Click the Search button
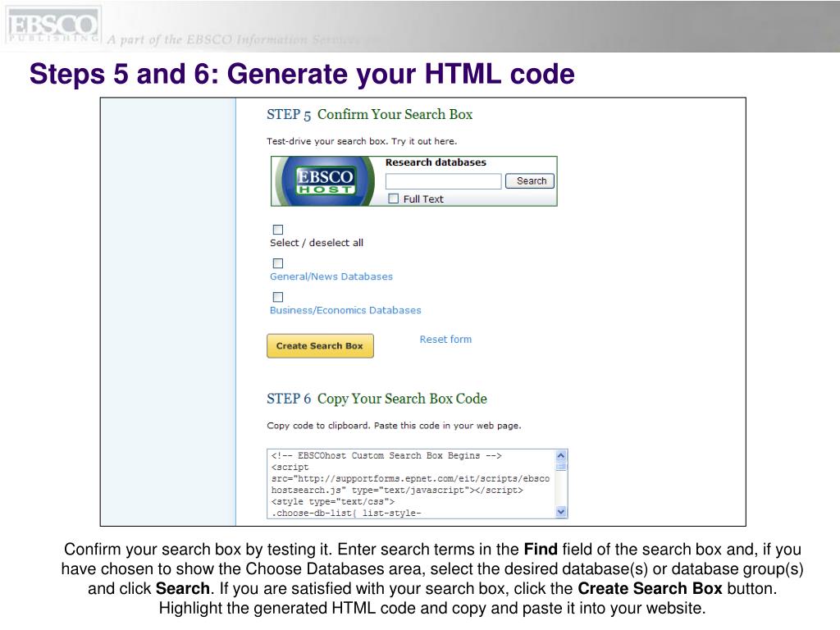The image size is (840, 630). pos(530,181)
